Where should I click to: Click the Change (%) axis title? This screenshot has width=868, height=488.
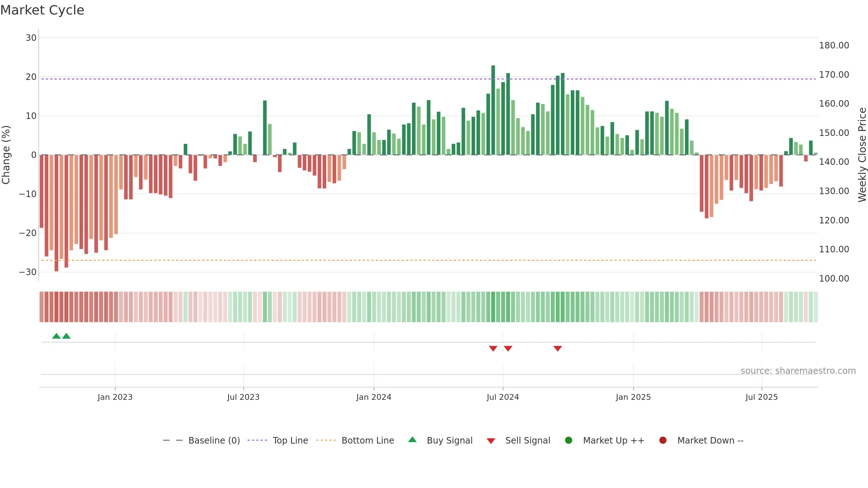tap(6, 155)
